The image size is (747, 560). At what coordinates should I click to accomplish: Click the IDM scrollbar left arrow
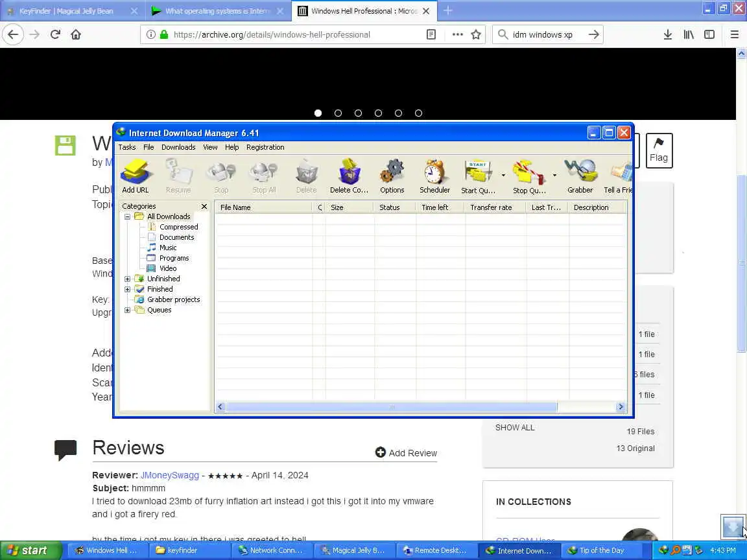(x=220, y=407)
